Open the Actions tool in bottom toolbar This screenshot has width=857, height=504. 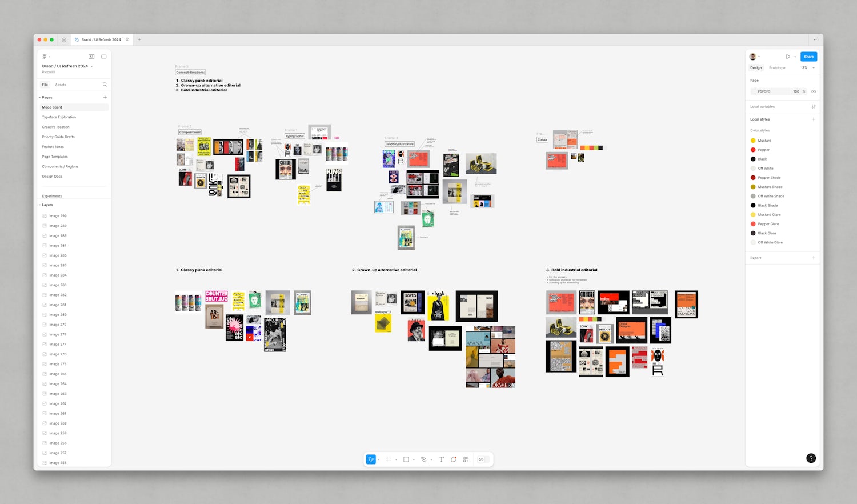(x=466, y=459)
